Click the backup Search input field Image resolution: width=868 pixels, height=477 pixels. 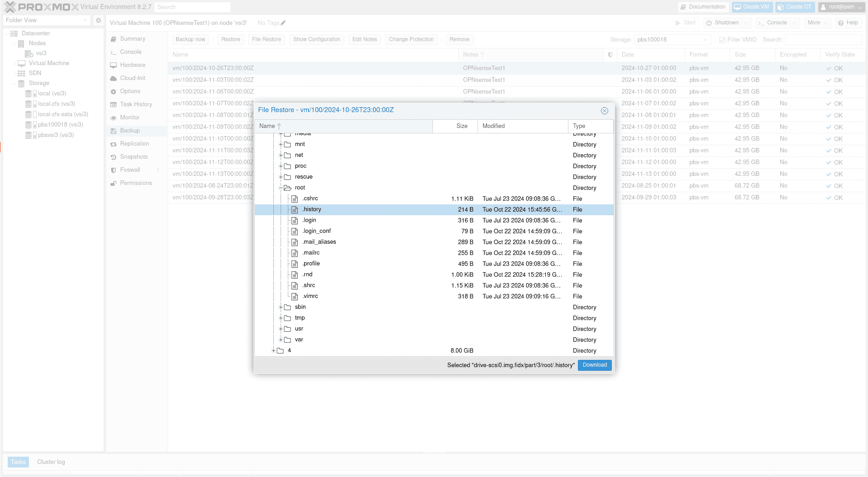[823, 40]
